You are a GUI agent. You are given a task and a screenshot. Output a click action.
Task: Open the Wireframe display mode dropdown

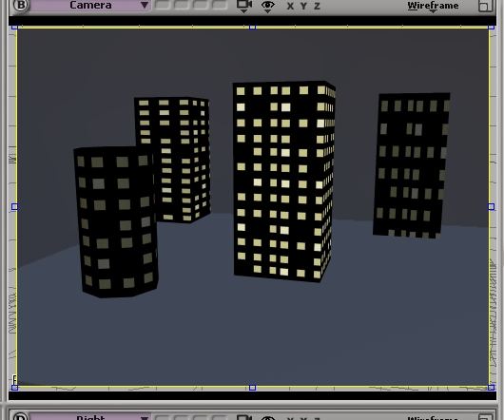(433, 6)
